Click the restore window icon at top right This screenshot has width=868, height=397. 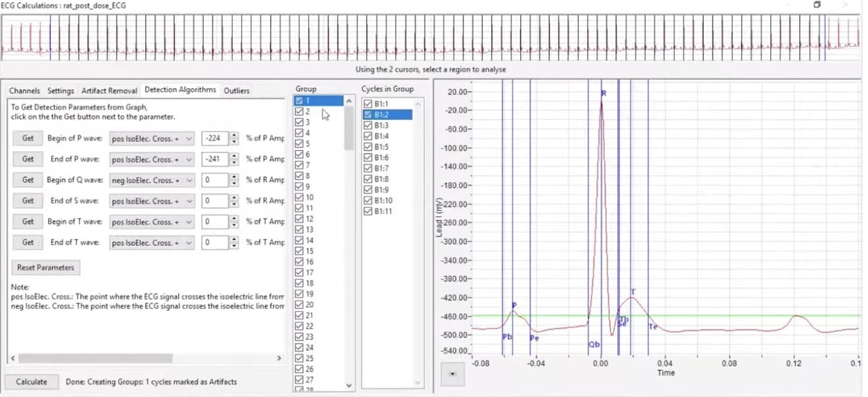817,5
